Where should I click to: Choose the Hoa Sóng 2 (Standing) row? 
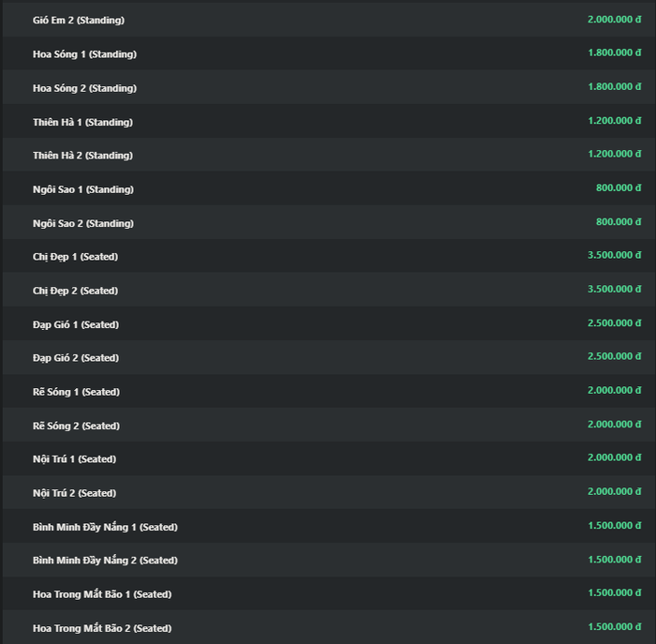[84, 88]
